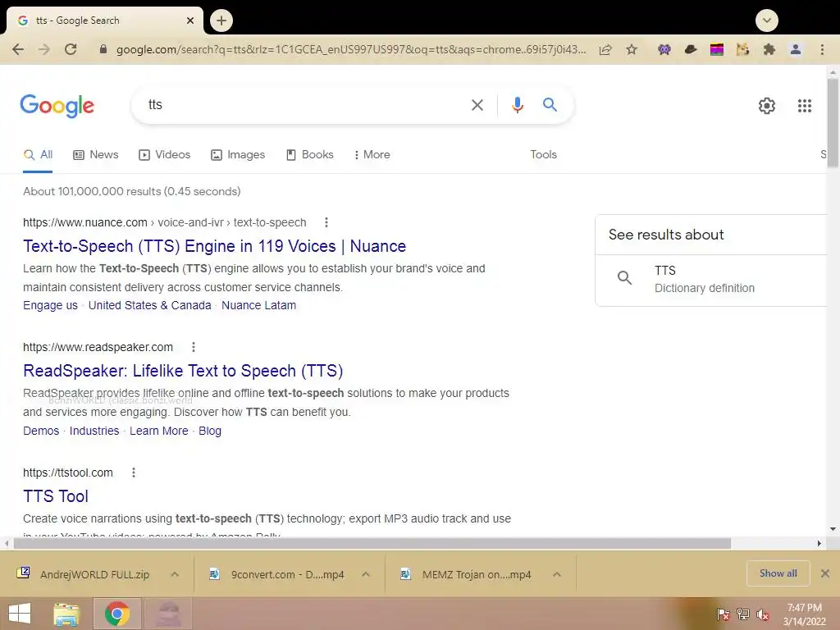Click the Google logo
This screenshot has width=840, height=630.
(57, 106)
